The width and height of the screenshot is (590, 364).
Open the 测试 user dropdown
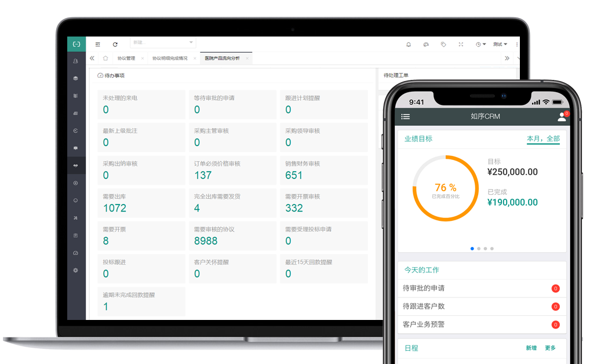[500, 45]
